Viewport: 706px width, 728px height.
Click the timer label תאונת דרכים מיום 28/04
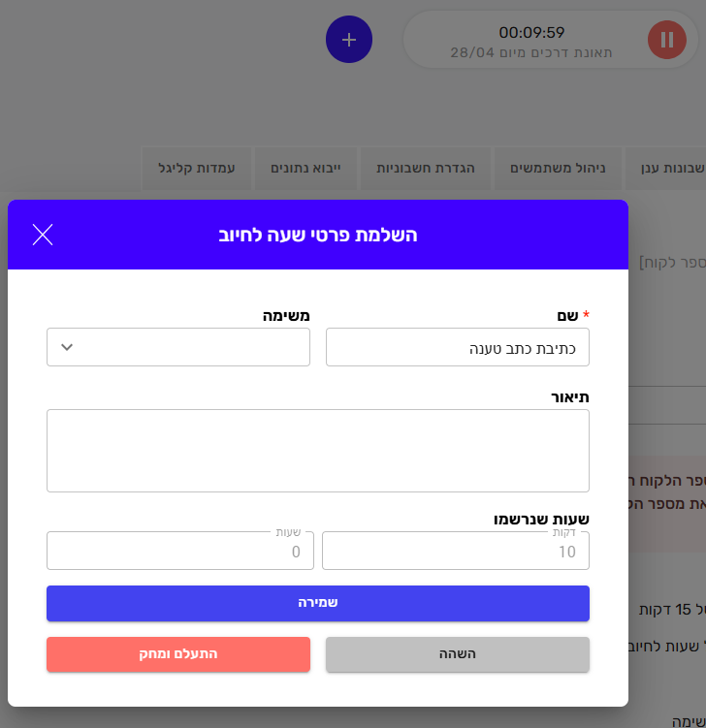coord(531,51)
